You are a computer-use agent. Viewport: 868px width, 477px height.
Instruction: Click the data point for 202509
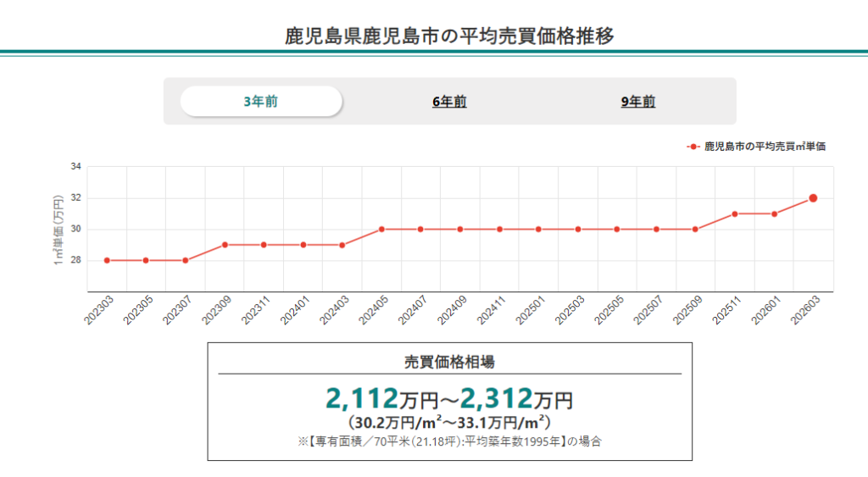(695, 229)
